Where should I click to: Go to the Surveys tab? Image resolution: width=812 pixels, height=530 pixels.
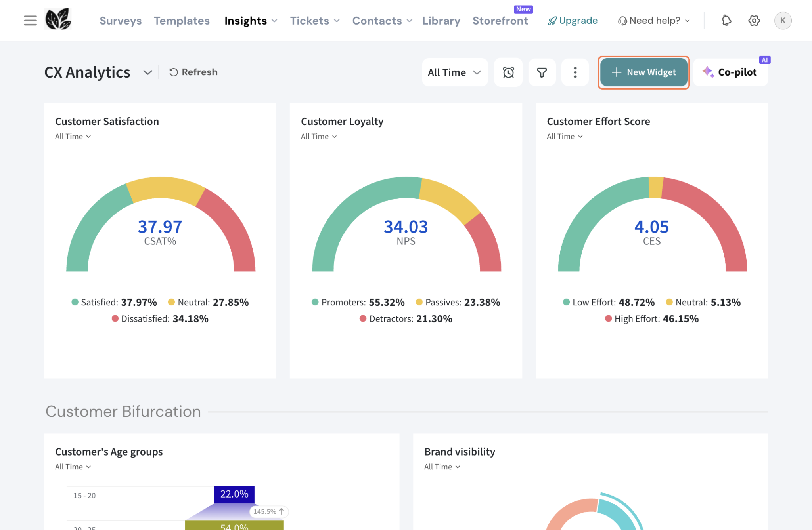(x=121, y=21)
